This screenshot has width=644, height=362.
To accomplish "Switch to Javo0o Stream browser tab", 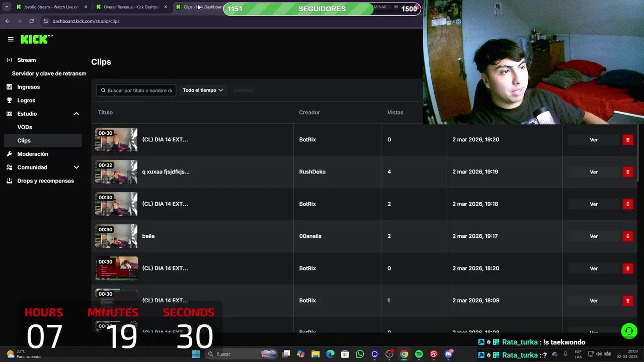I will [x=50, y=7].
